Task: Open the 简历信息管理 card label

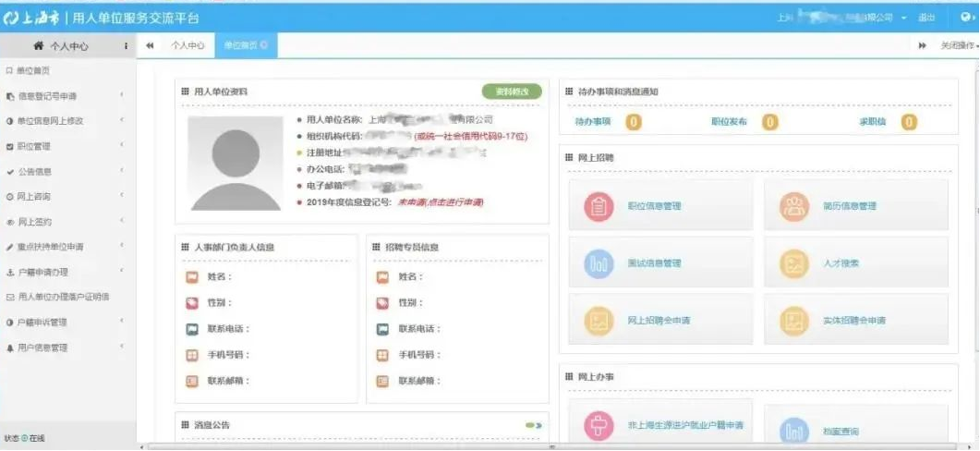Action: tap(850, 206)
